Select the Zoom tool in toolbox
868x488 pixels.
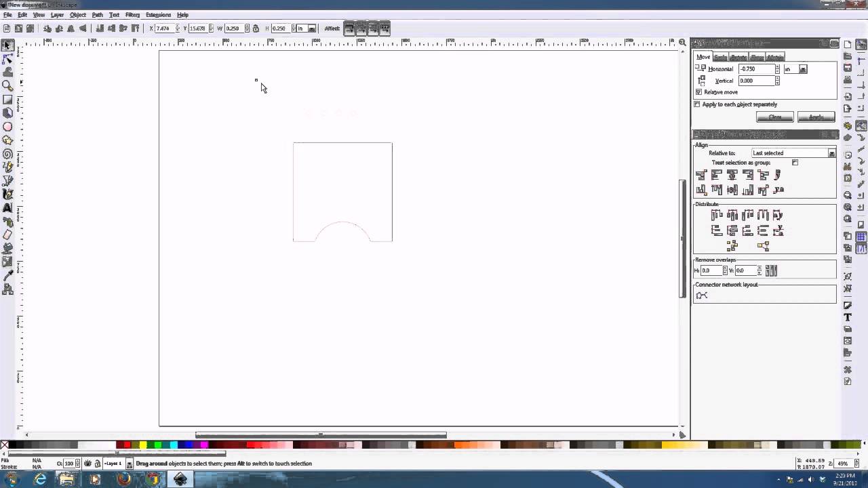pyautogui.click(x=7, y=86)
